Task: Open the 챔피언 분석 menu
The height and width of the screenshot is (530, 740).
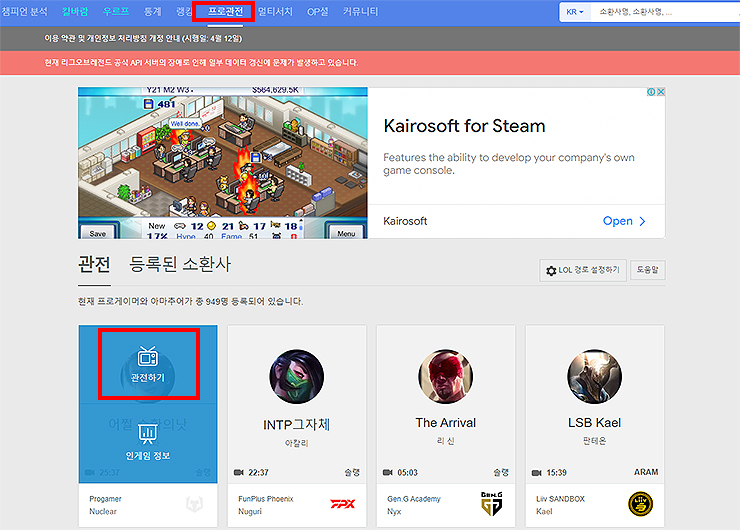Action: point(24,11)
